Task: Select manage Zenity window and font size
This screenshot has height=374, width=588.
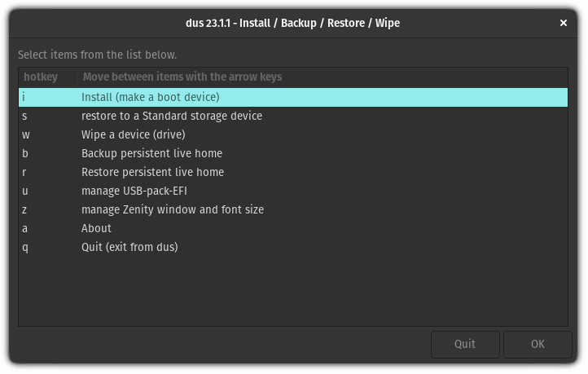Action: click(x=173, y=209)
